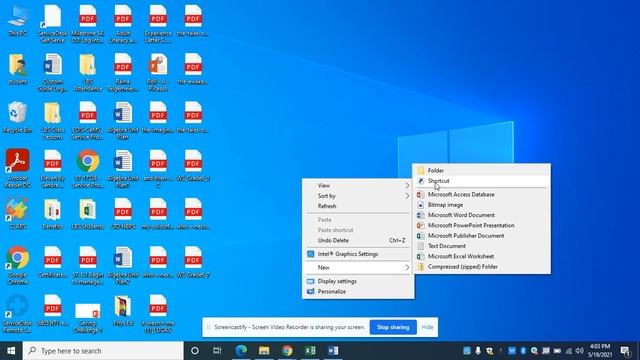
Task: Select the This PC desktop icon
Action: click(x=18, y=20)
